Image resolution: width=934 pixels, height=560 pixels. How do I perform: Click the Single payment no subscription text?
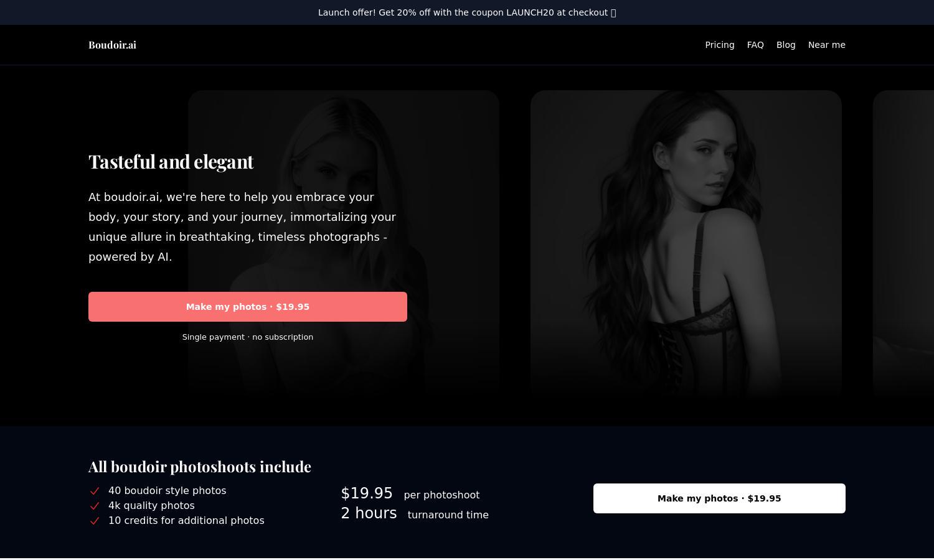(x=248, y=337)
